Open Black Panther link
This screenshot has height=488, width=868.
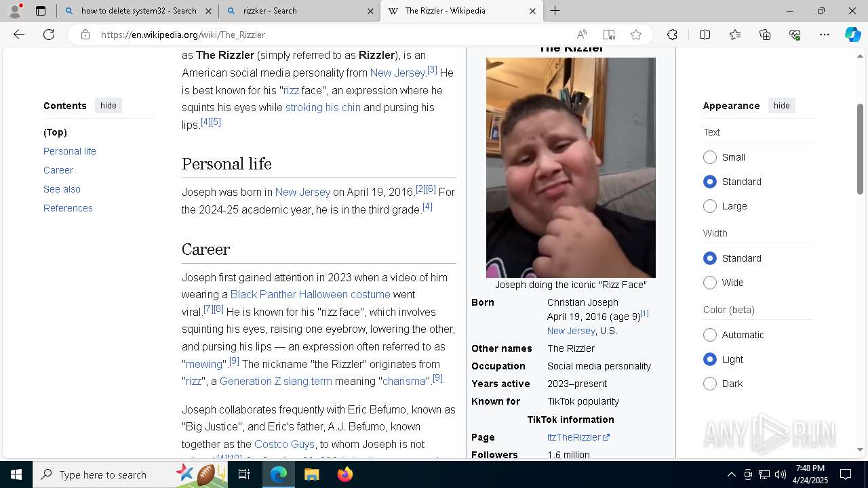point(263,294)
